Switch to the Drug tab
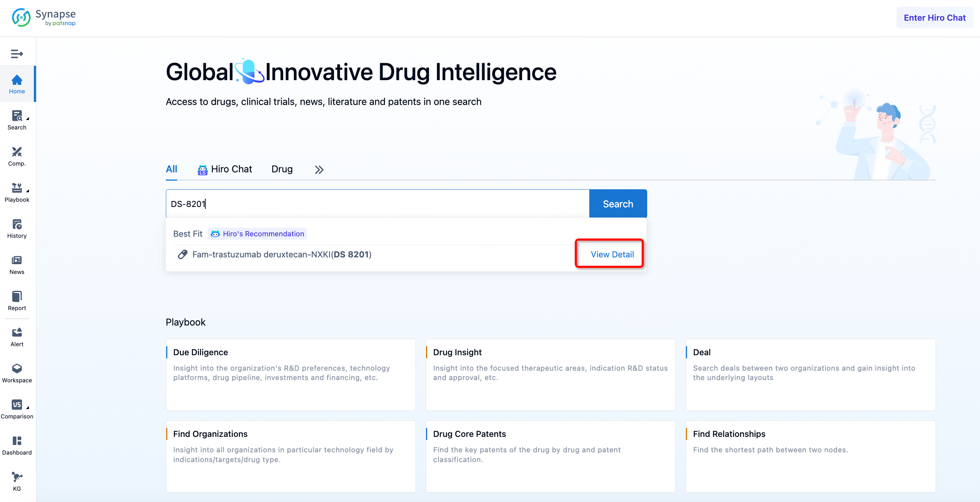The image size is (980, 502). coord(282,169)
